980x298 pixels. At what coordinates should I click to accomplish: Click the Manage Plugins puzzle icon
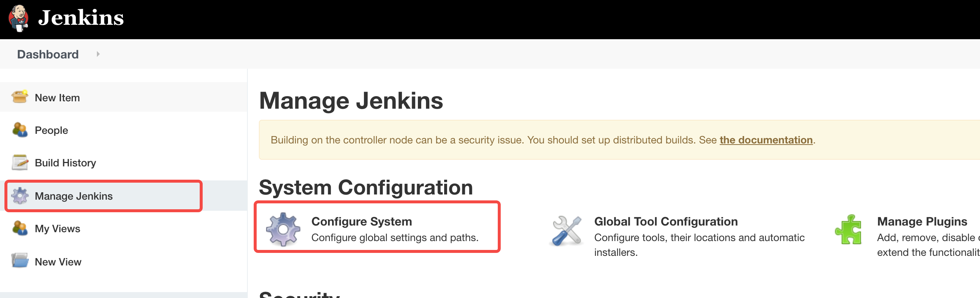click(x=848, y=230)
